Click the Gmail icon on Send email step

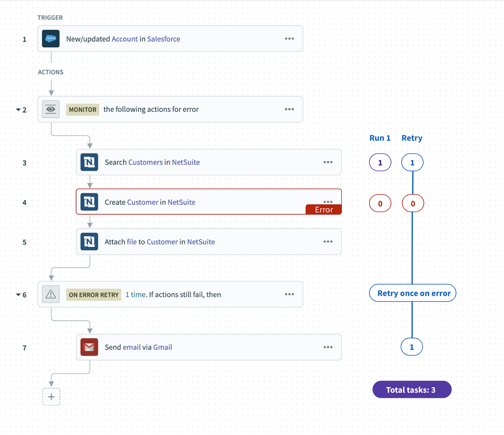[x=89, y=347]
